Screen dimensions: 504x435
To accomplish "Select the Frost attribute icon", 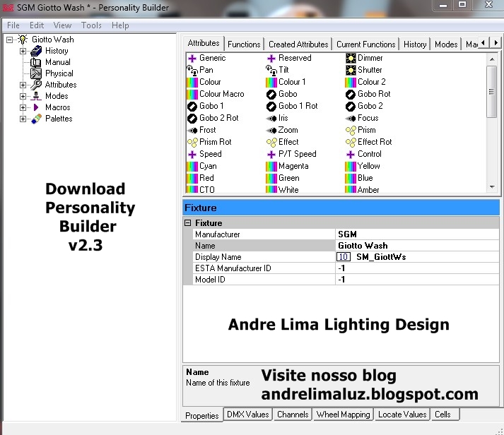I will click(x=192, y=131).
